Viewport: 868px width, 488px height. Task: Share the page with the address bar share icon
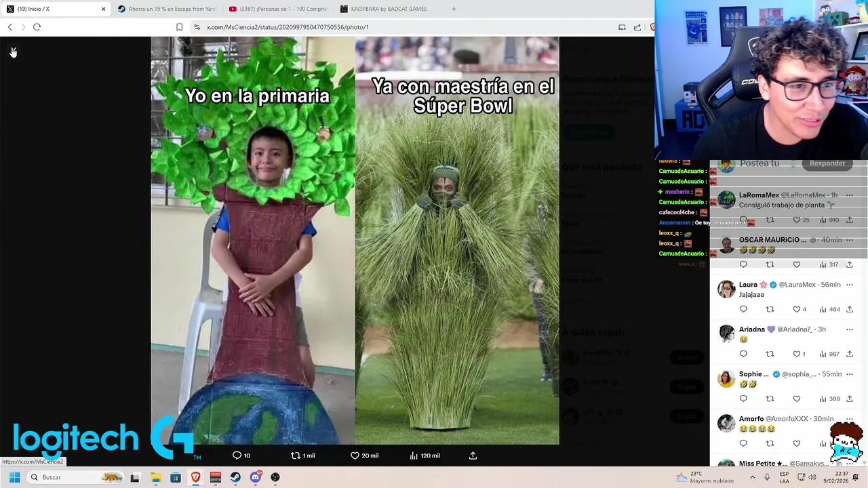(637, 27)
